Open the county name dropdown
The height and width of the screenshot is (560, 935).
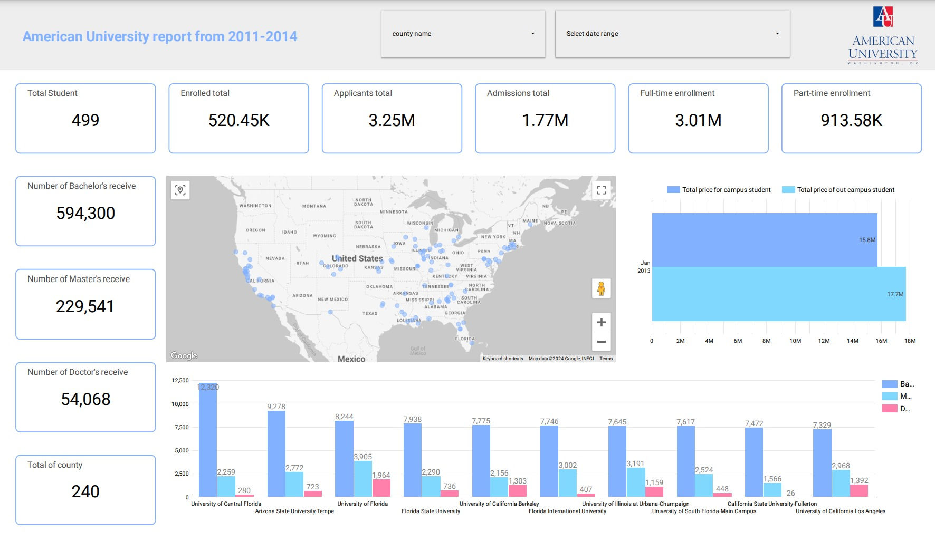463,34
